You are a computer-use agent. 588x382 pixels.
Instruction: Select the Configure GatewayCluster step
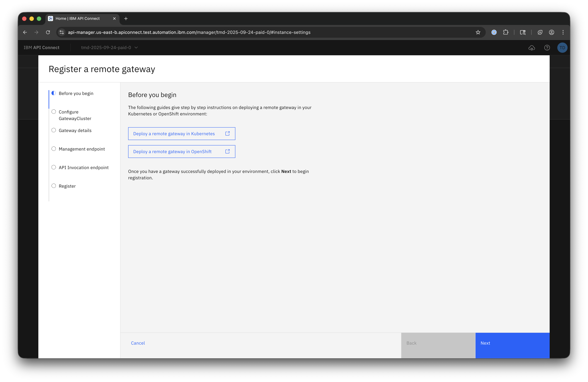tap(75, 115)
